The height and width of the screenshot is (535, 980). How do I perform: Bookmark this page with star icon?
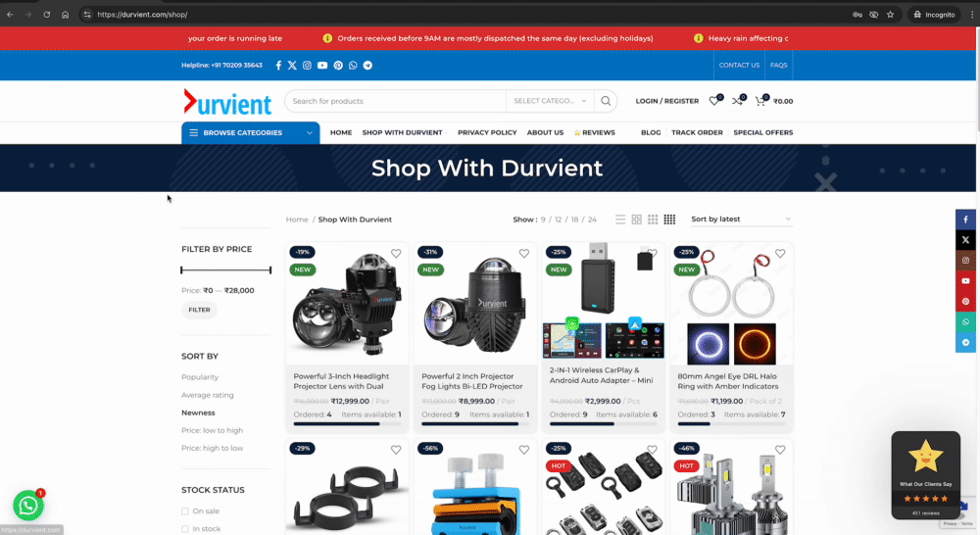coord(890,15)
